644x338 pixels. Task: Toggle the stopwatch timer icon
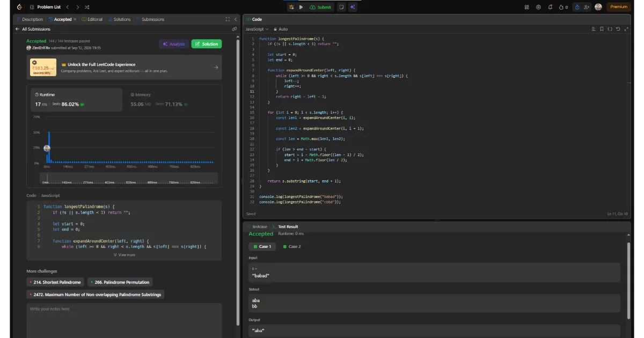click(577, 7)
